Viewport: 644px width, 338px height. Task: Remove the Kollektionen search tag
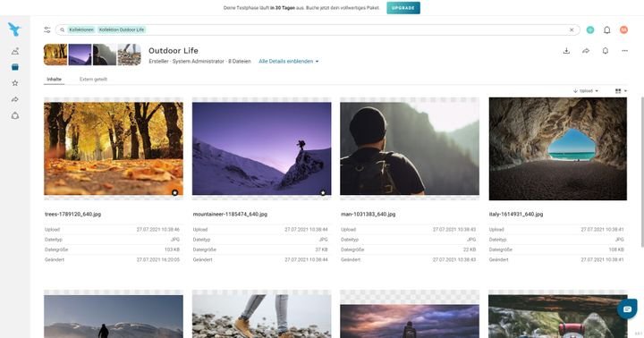point(81,30)
